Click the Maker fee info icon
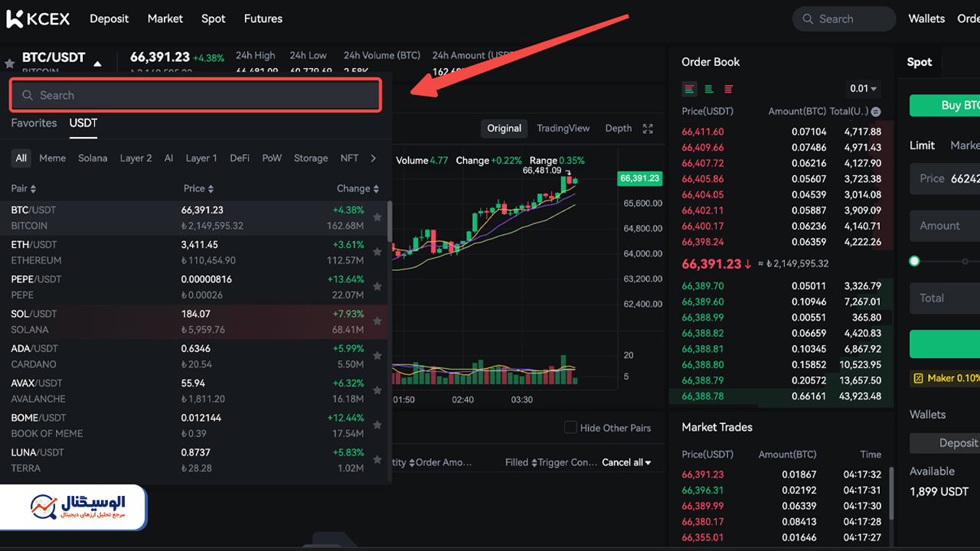The width and height of the screenshot is (980, 551). (x=917, y=378)
